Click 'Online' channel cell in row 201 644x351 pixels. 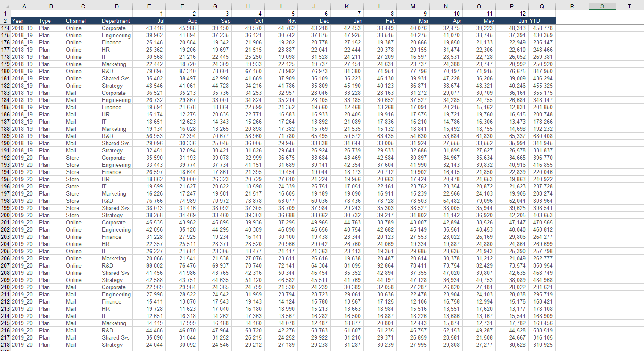pos(83,222)
